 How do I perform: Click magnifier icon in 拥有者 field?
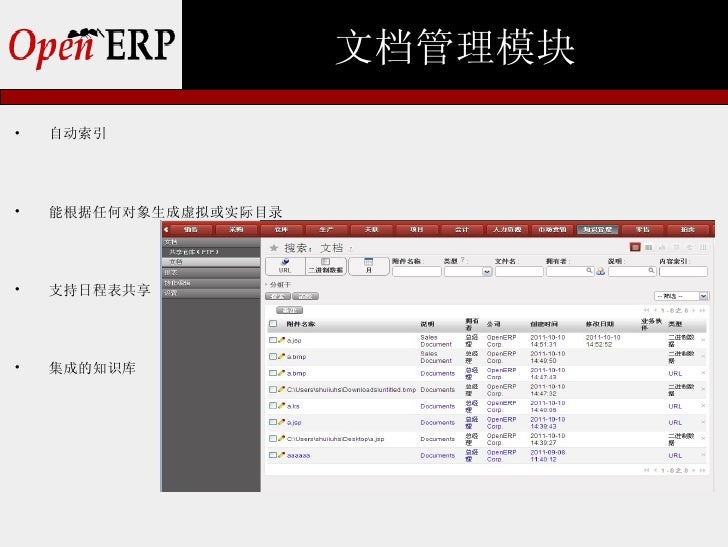[x=589, y=271]
